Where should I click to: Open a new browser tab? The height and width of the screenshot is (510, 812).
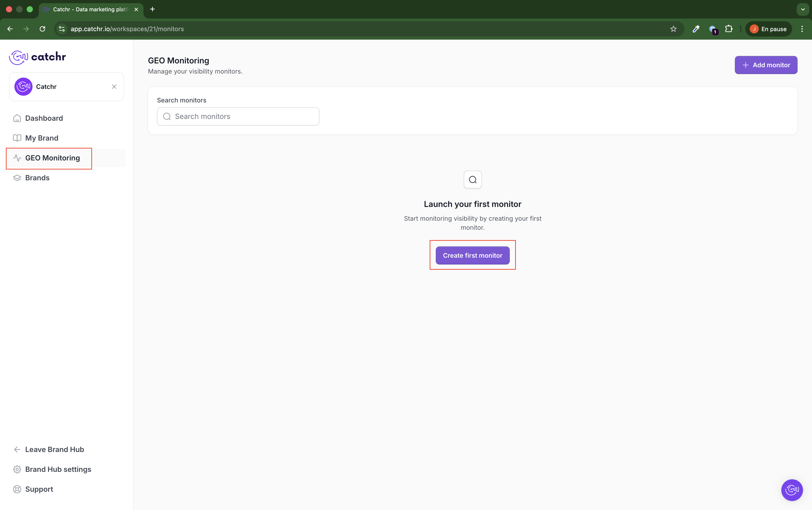click(152, 9)
